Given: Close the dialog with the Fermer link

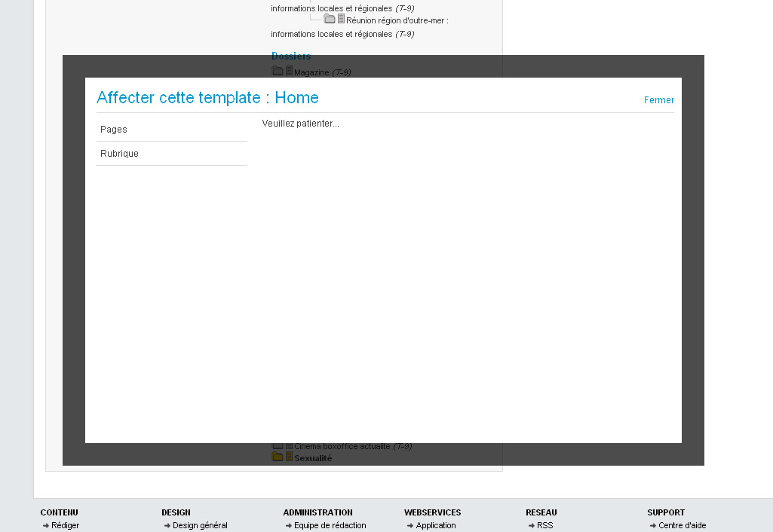Looking at the screenshot, I should (658, 100).
